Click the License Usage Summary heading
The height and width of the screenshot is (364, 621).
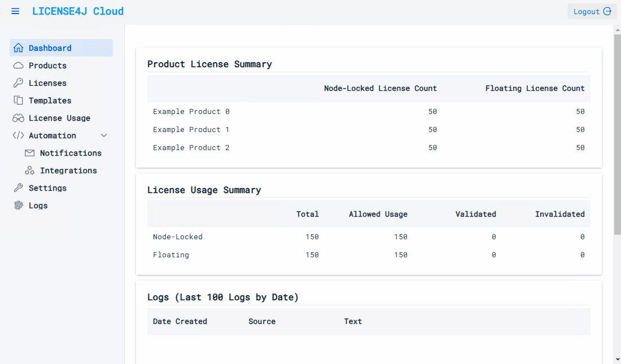coord(204,190)
